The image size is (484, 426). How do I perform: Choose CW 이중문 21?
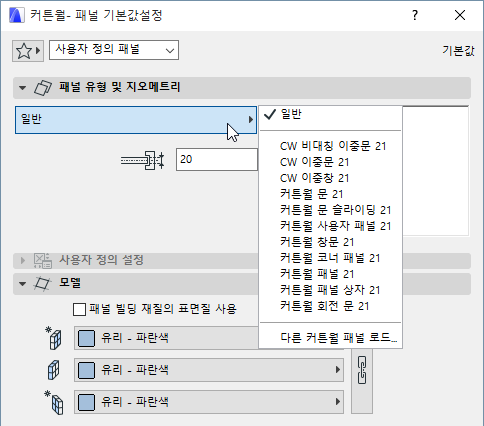(x=330, y=162)
